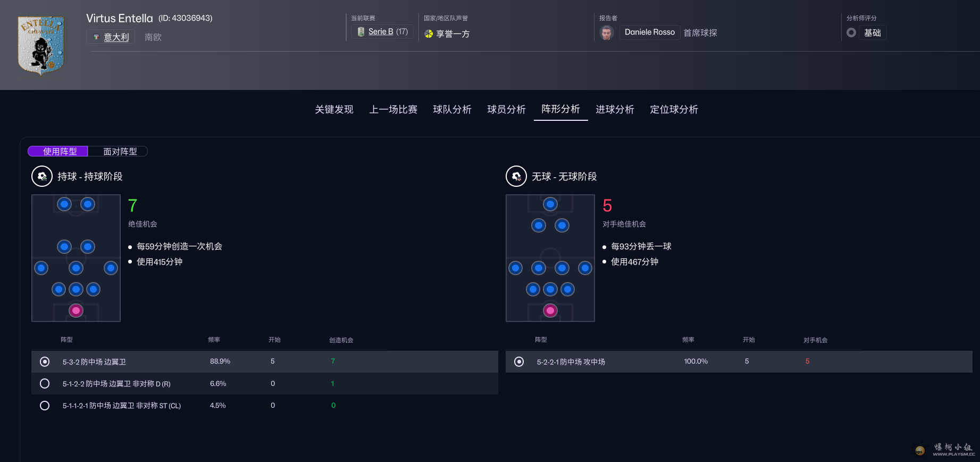Click the Daniele Rosso name button
The image size is (980, 462).
click(649, 32)
